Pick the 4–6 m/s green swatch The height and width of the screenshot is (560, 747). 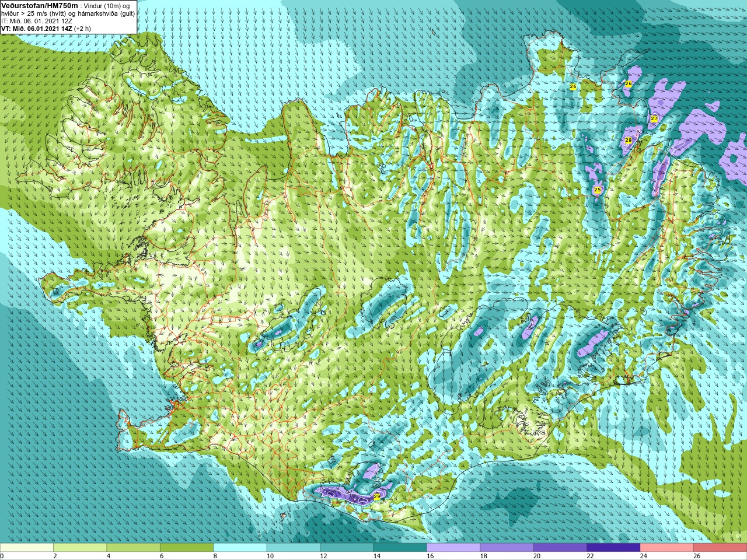coord(134,547)
